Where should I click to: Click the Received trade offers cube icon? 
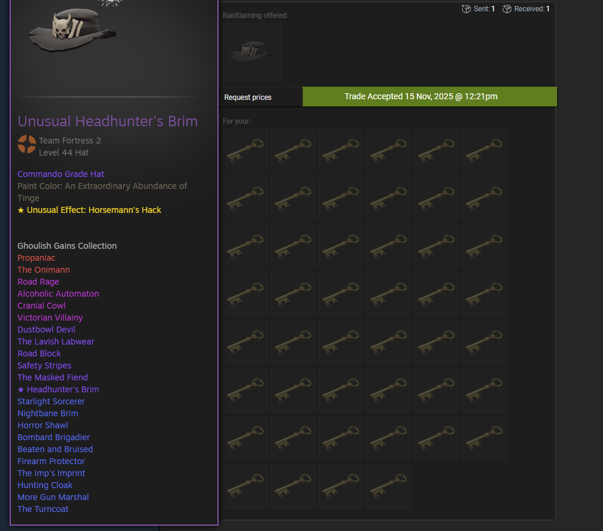507,9
